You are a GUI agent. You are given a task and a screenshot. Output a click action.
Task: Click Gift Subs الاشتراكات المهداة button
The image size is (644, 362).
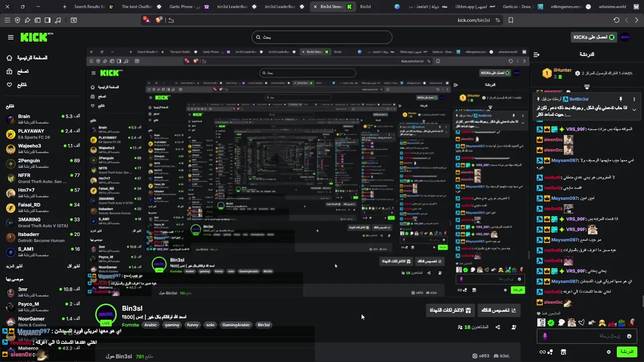(450, 310)
